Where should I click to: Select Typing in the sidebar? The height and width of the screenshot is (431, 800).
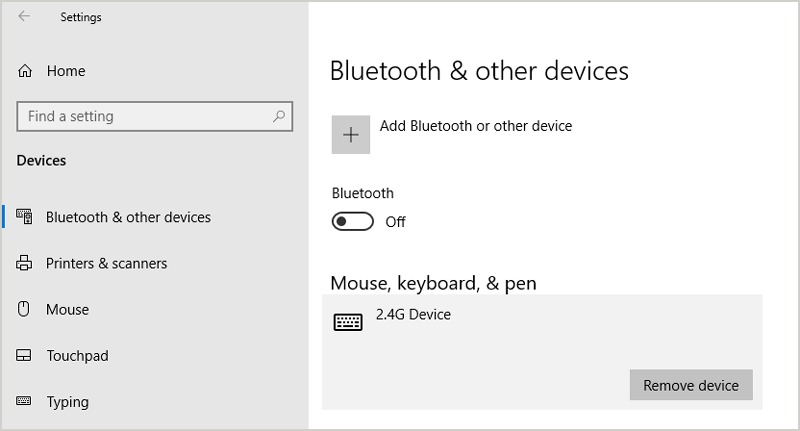click(67, 402)
